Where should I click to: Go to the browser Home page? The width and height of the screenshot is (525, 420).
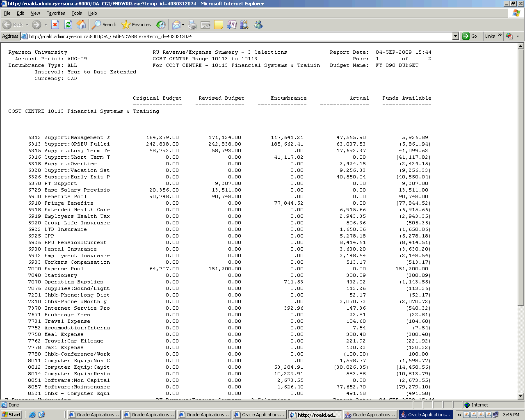[81, 25]
